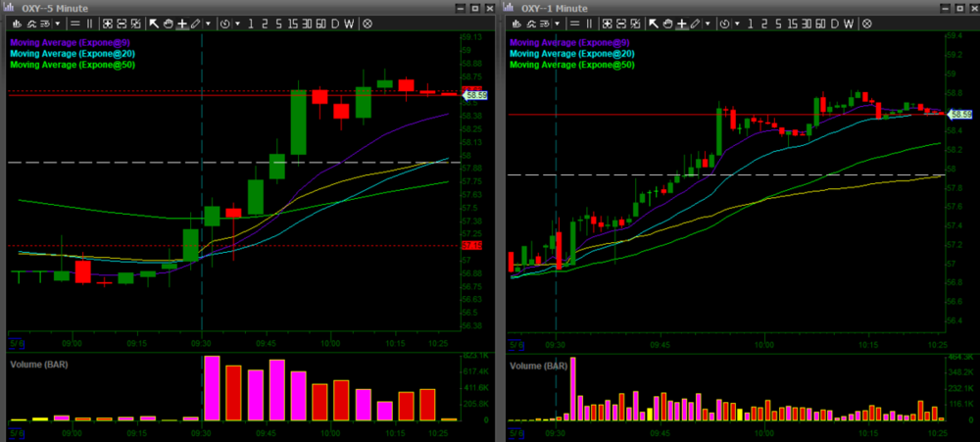
Task: Click the Volume (BAR) label in 1 Minute chart
Action: coord(539,365)
